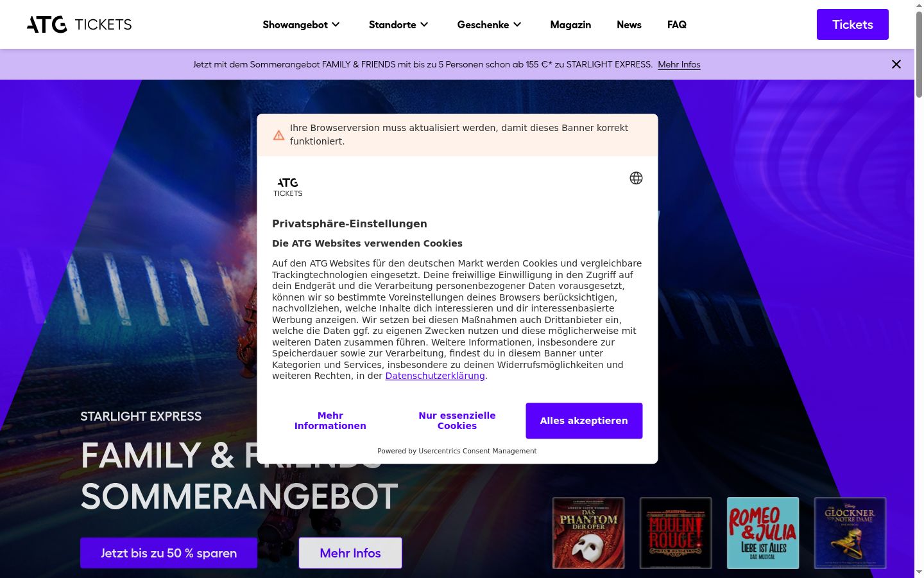
Task: Select the Moulin Rouge show thumbnail
Action: (676, 533)
